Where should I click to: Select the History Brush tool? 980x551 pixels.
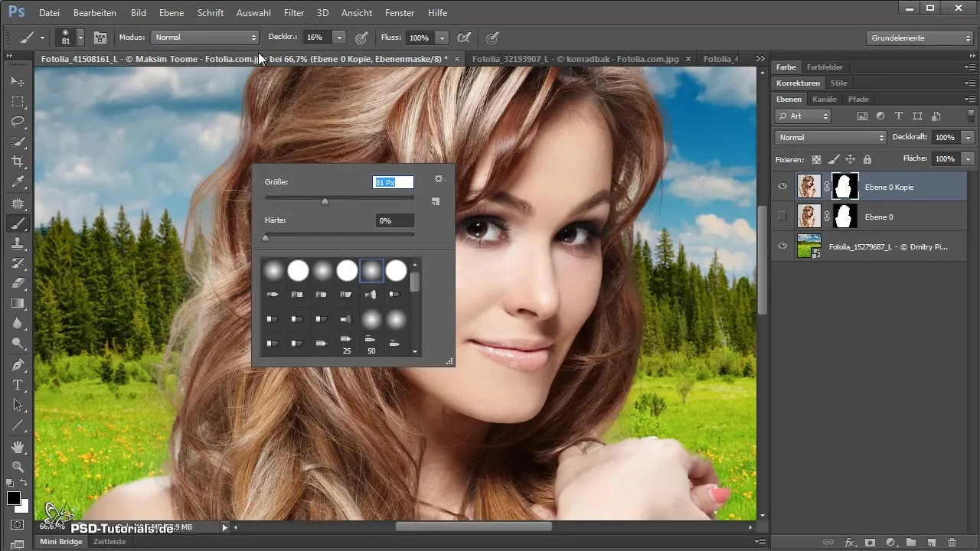click(18, 264)
